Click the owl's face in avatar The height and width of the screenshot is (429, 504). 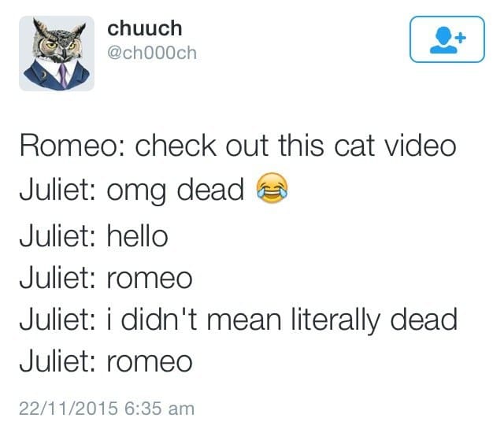[x=60, y=45]
